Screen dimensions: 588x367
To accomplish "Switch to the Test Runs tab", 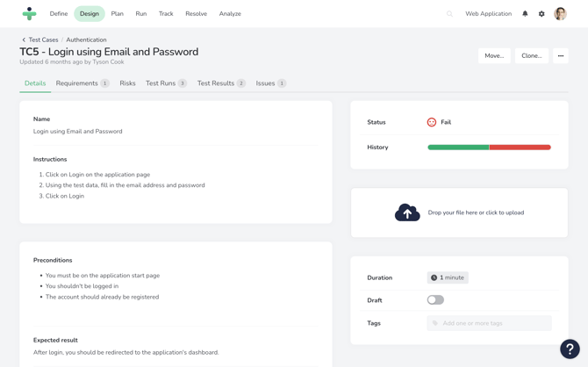I will 166,83.
